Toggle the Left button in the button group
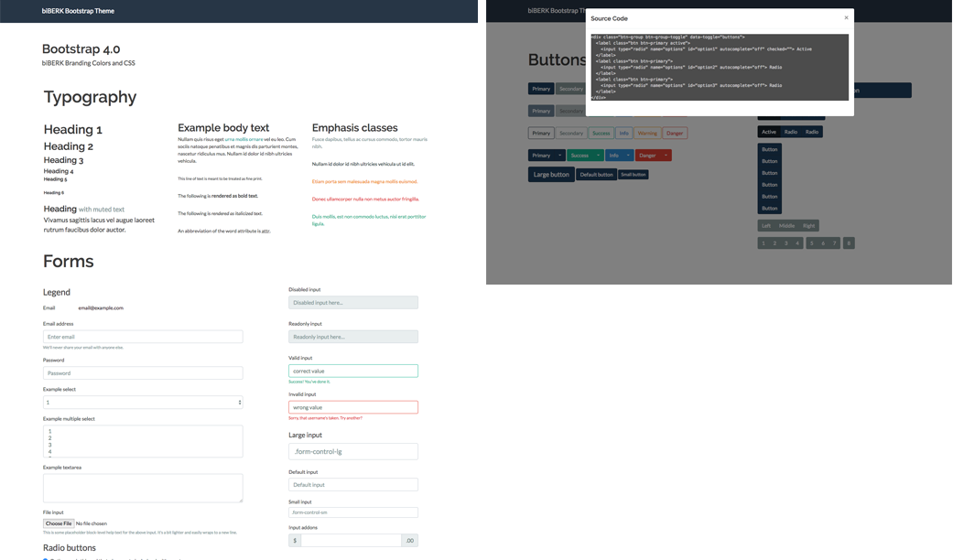 766,225
